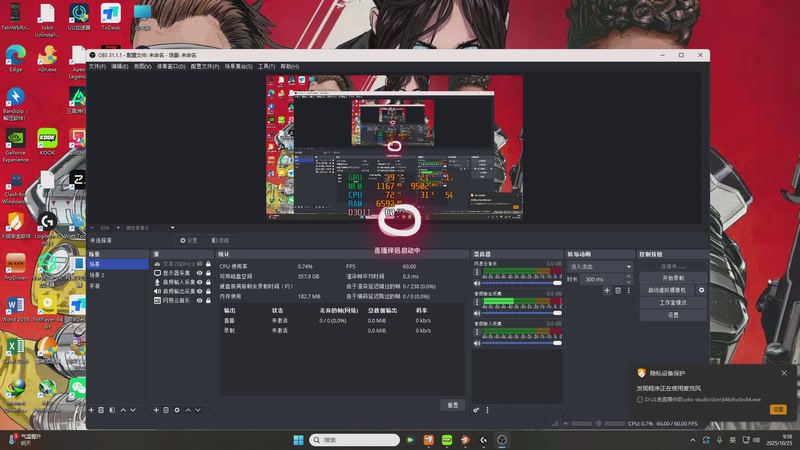800x450 pixels.
Task: Decrease transition duration with the down arrow
Action: point(629,282)
